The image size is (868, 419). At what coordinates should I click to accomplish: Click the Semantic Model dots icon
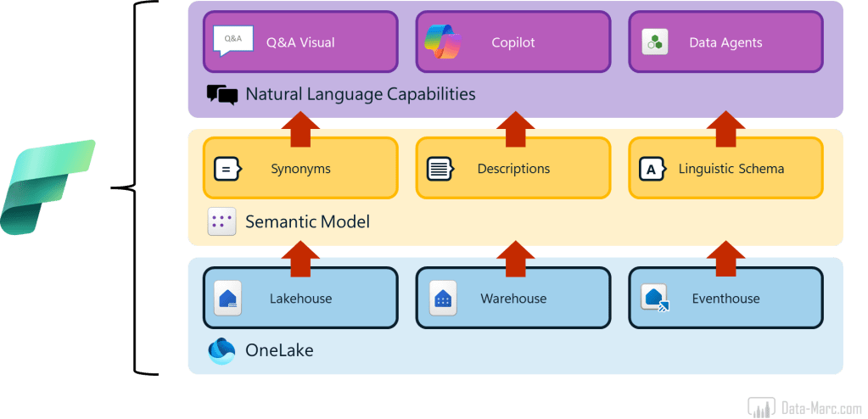[221, 222]
